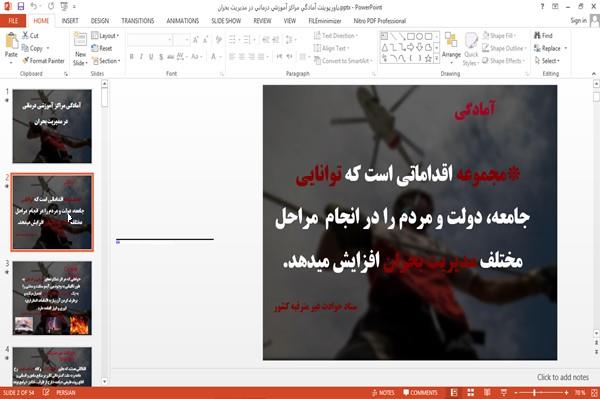Toggle the Comments pane in status bar
The height and width of the screenshot is (399, 600).
click(x=420, y=392)
